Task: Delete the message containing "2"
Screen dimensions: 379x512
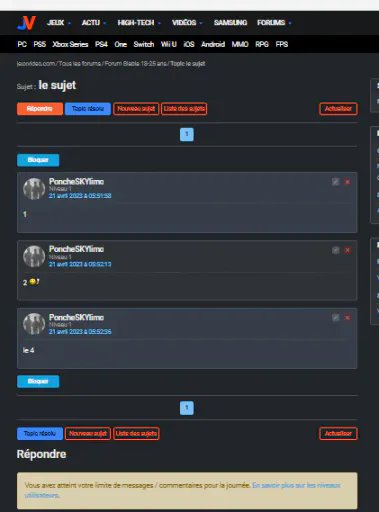Action: point(347,250)
